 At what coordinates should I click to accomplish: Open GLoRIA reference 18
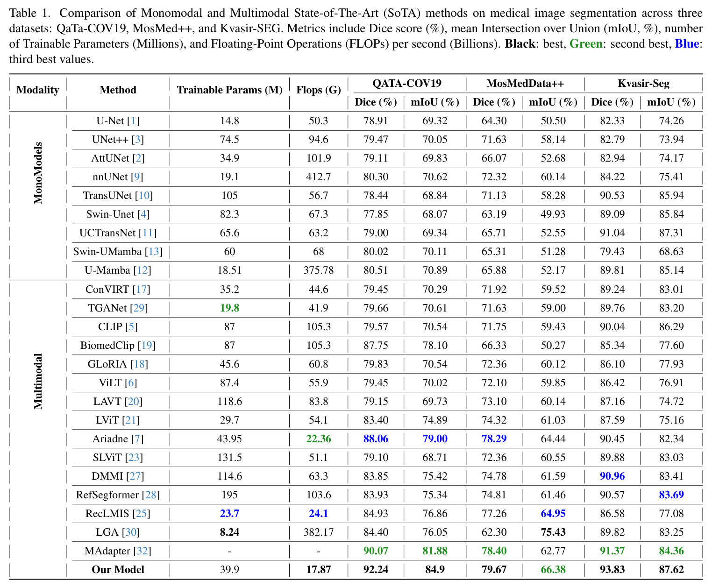click(x=139, y=364)
